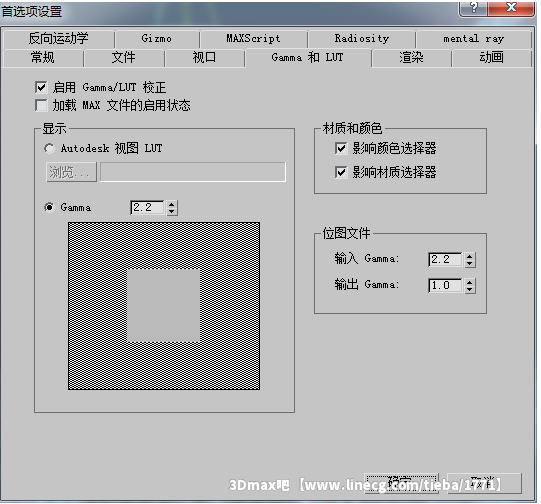Decrease 输出 Gamma with down arrow
This screenshot has width=541, height=504.
(x=469, y=290)
